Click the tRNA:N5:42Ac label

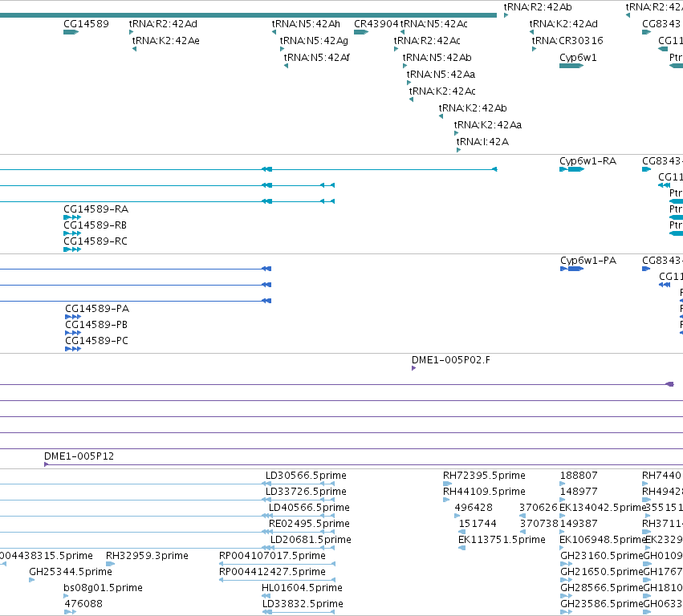[434, 24]
